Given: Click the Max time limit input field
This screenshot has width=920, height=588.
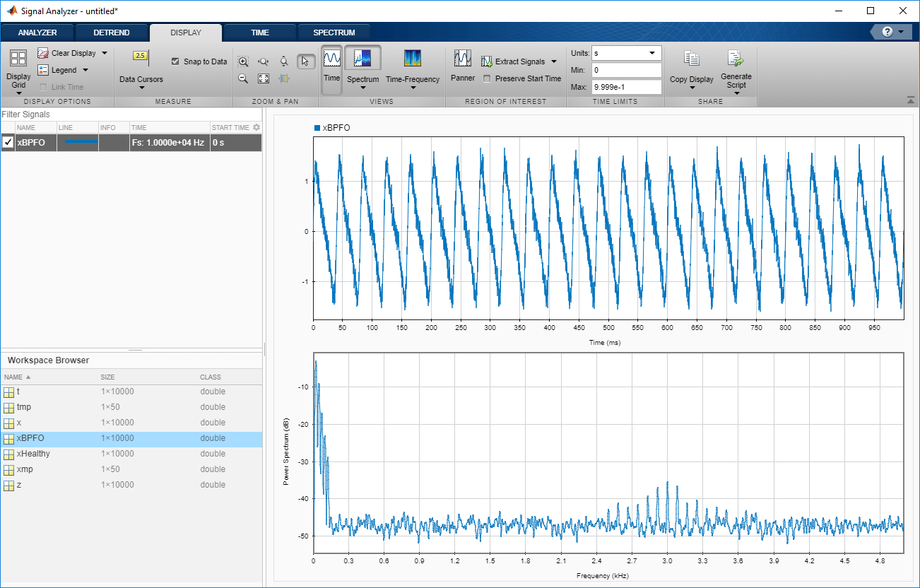Looking at the screenshot, I should [x=626, y=87].
